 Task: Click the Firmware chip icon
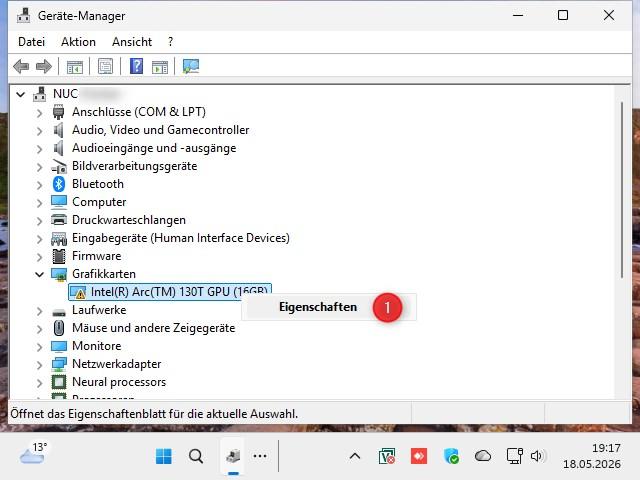[x=59, y=256]
